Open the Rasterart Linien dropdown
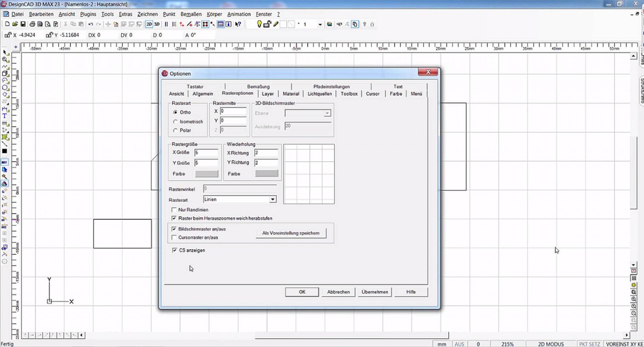This screenshot has height=347, width=644. [x=272, y=200]
